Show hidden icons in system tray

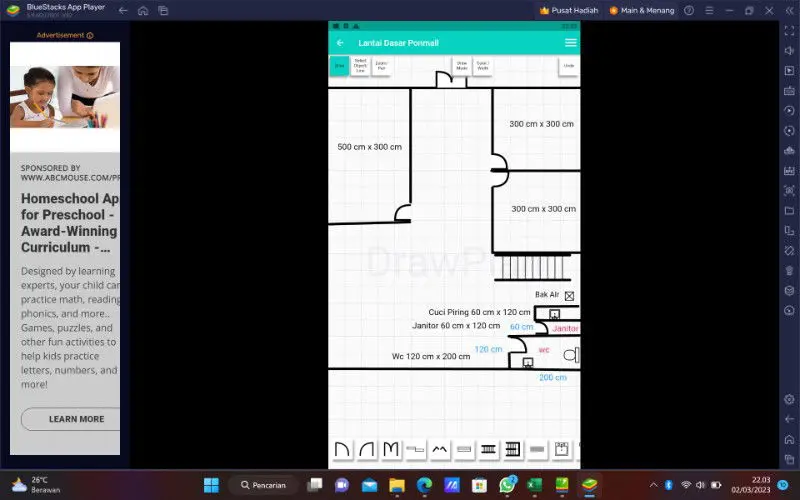tap(653, 485)
